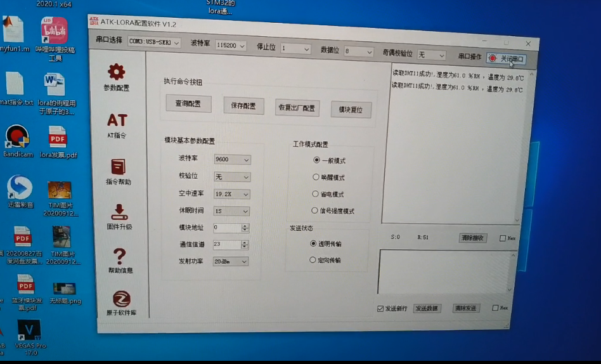601x364 pixels.
Task: Click the 保存配置 button
Action: pyautogui.click(x=244, y=106)
